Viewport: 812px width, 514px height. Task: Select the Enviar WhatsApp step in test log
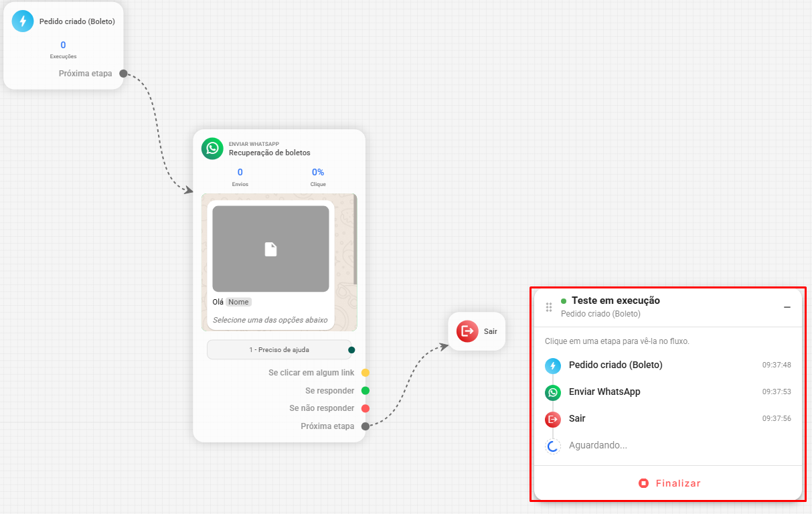tap(668, 392)
